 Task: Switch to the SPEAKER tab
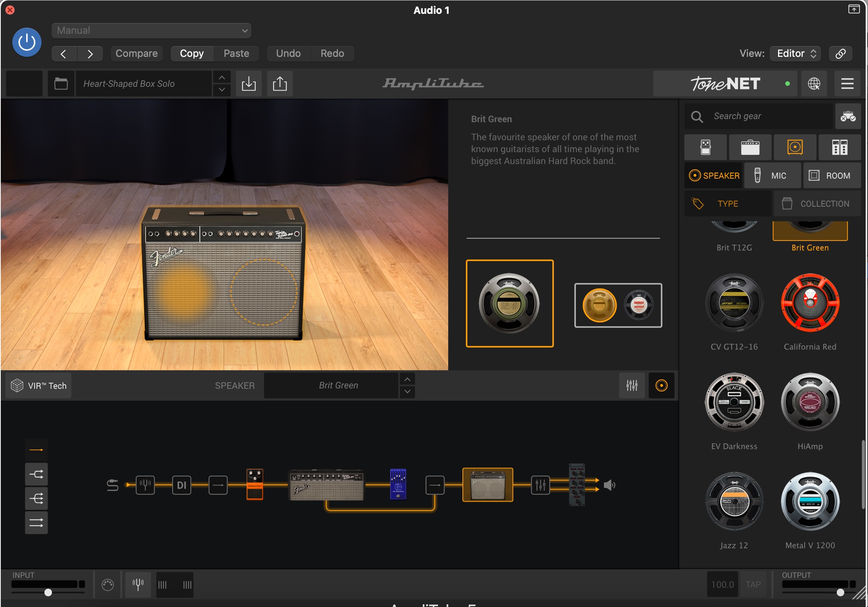tap(713, 176)
